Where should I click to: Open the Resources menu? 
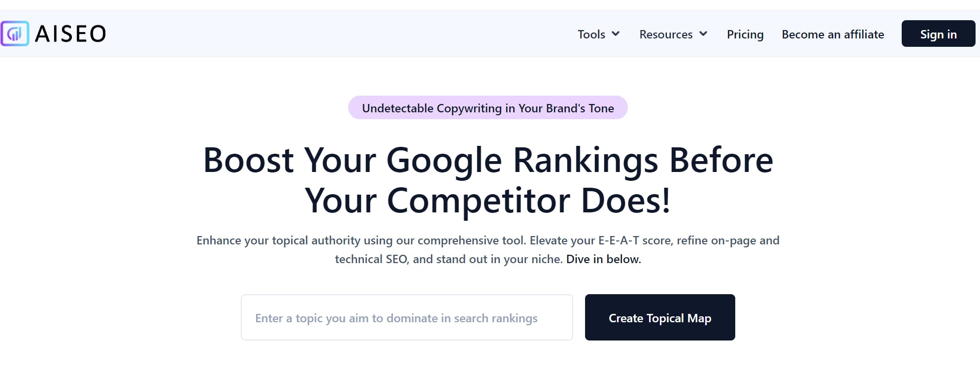pos(666,34)
